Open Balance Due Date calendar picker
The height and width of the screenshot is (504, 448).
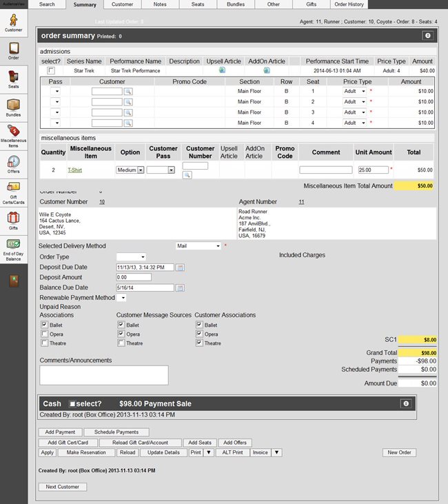pos(180,288)
